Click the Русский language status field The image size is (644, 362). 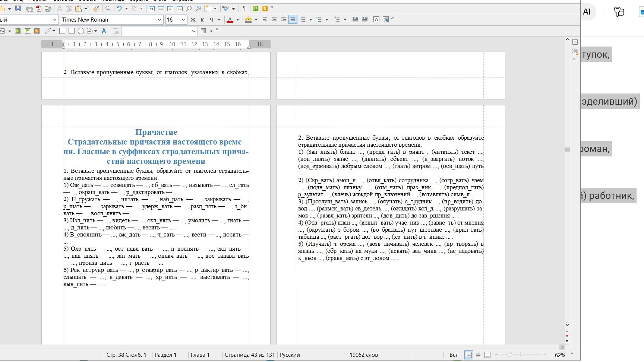click(x=290, y=355)
